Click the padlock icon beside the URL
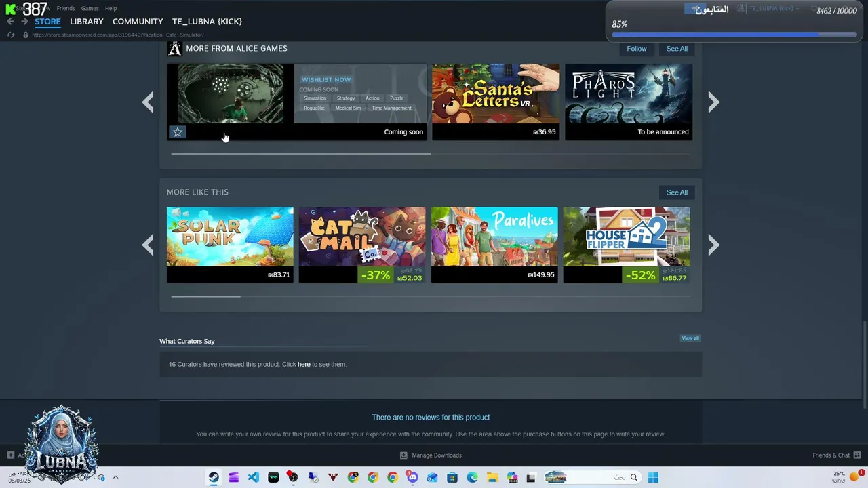 click(26, 35)
